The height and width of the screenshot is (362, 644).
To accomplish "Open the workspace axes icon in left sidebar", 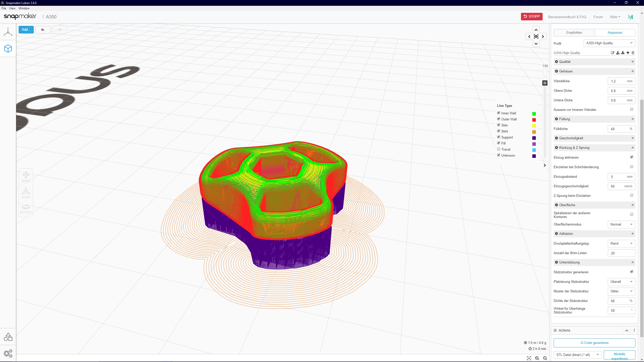I will point(8,32).
